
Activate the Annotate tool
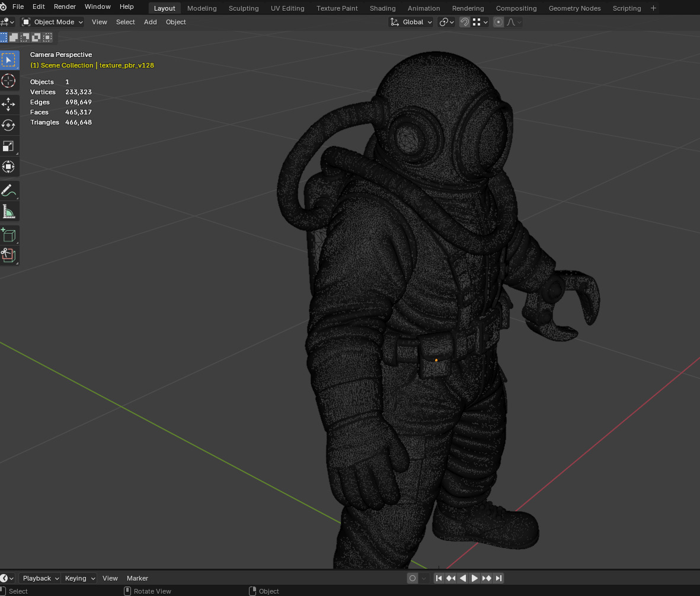click(9, 191)
